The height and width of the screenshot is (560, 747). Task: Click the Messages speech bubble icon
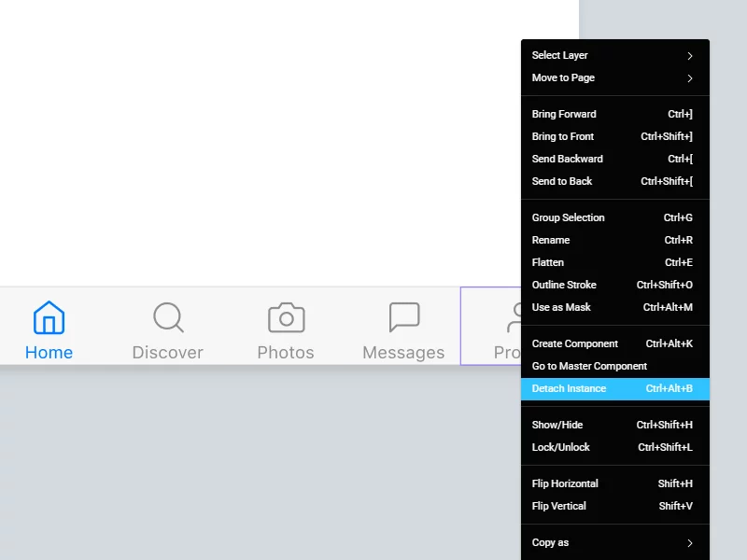pyautogui.click(x=404, y=317)
